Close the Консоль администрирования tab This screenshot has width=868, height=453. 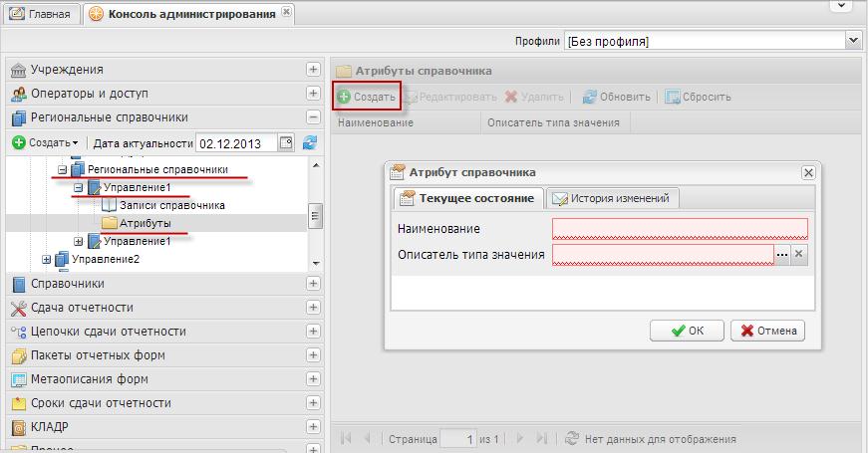coord(286,12)
